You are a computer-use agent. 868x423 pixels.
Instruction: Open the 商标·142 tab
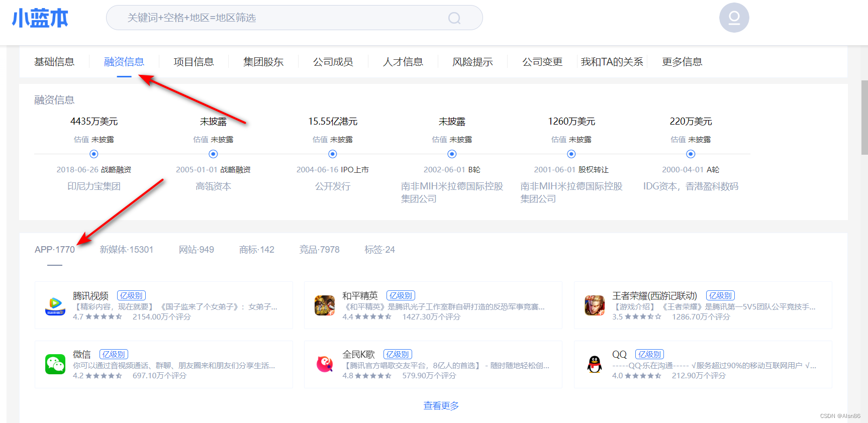coord(257,250)
